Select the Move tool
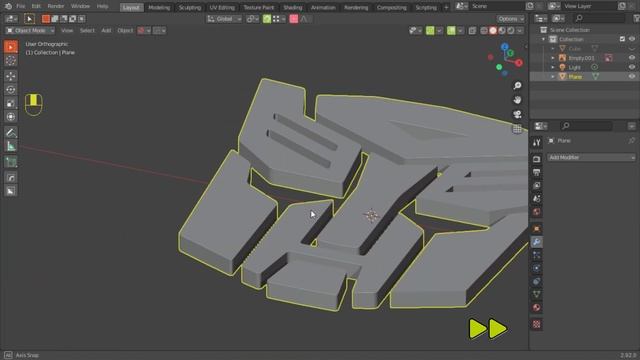This screenshot has width=640, height=360. [11, 76]
